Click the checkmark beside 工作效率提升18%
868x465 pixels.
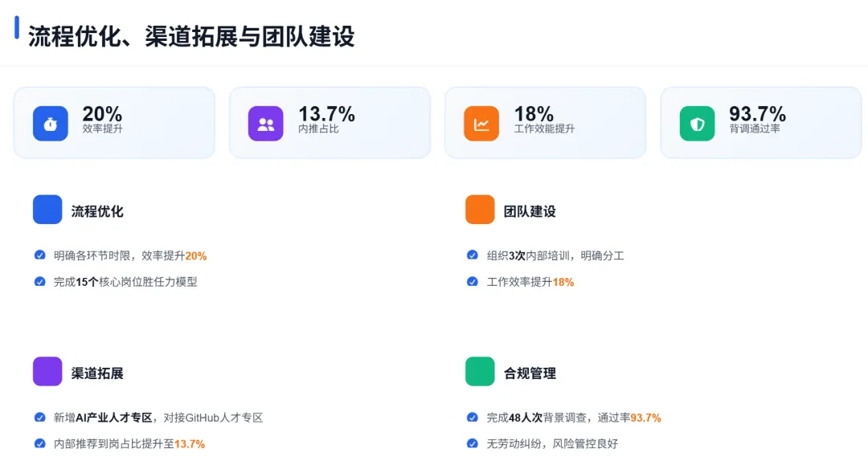[x=472, y=281]
